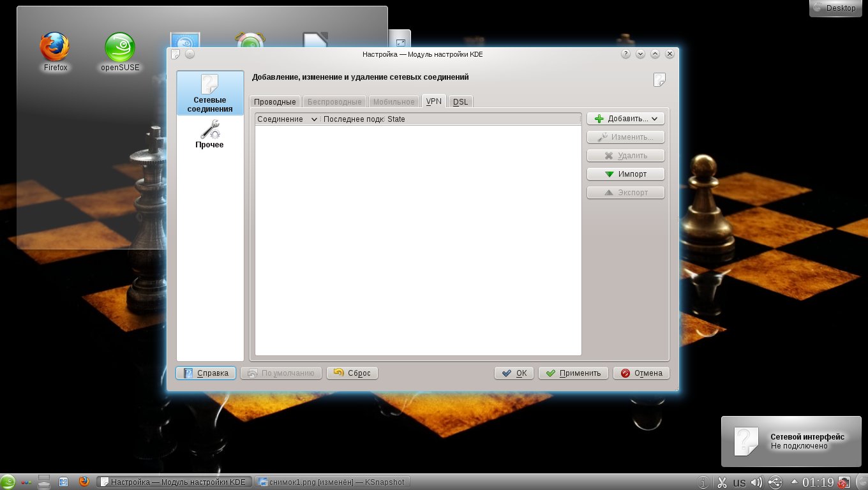Switch to the DSL tab
This screenshot has width=868, height=490.
tap(460, 102)
